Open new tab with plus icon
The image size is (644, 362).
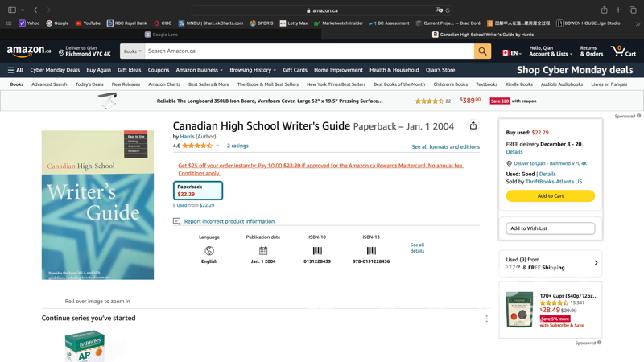click(618, 10)
